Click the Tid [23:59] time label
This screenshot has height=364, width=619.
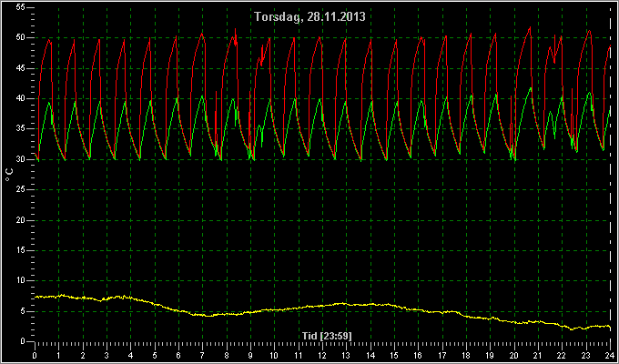point(327,336)
